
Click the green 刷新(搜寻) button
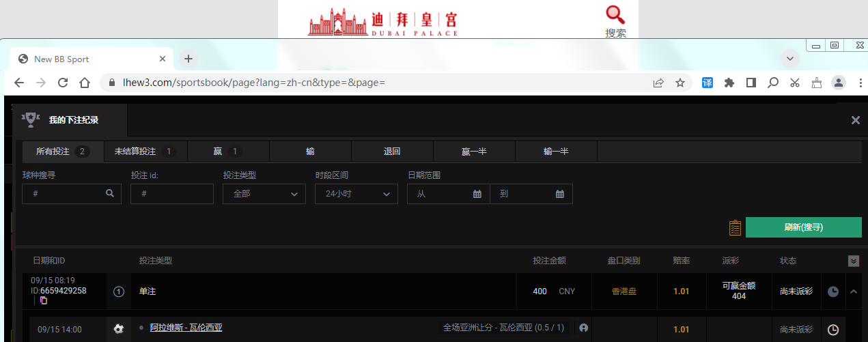(x=804, y=227)
